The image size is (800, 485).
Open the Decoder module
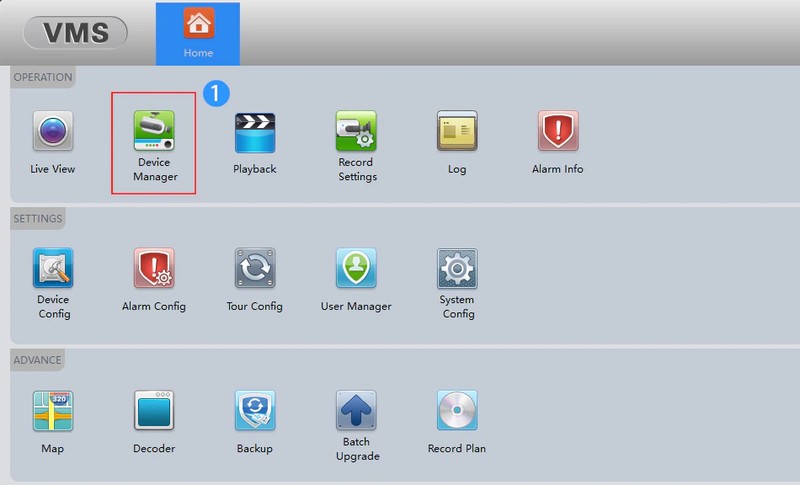tap(154, 410)
